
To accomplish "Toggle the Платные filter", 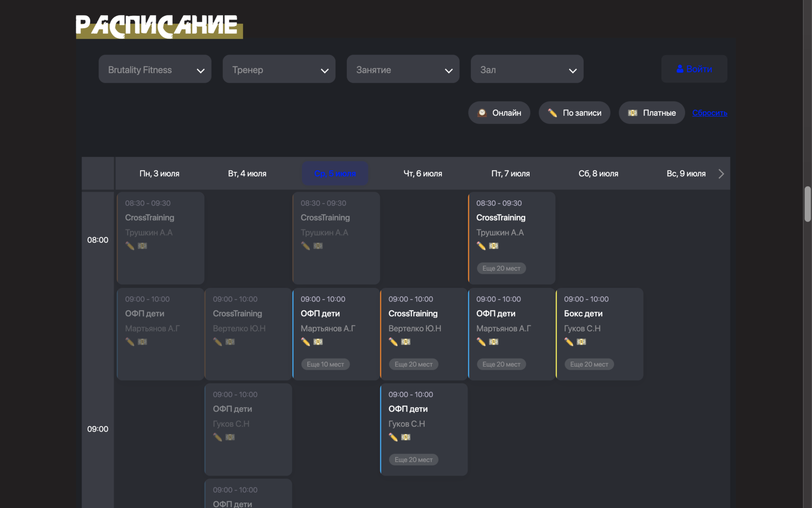I will [x=652, y=113].
